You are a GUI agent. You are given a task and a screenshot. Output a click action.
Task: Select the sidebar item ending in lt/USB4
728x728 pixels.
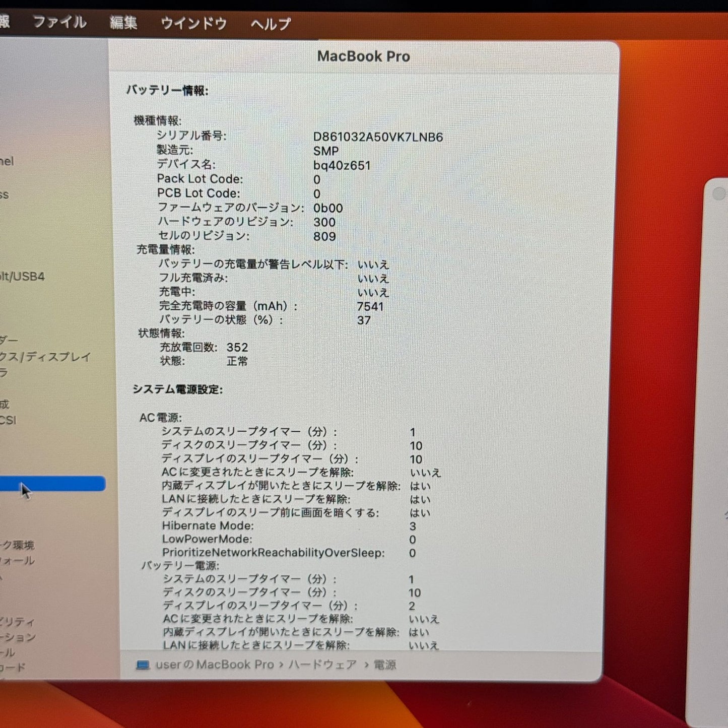point(22,277)
